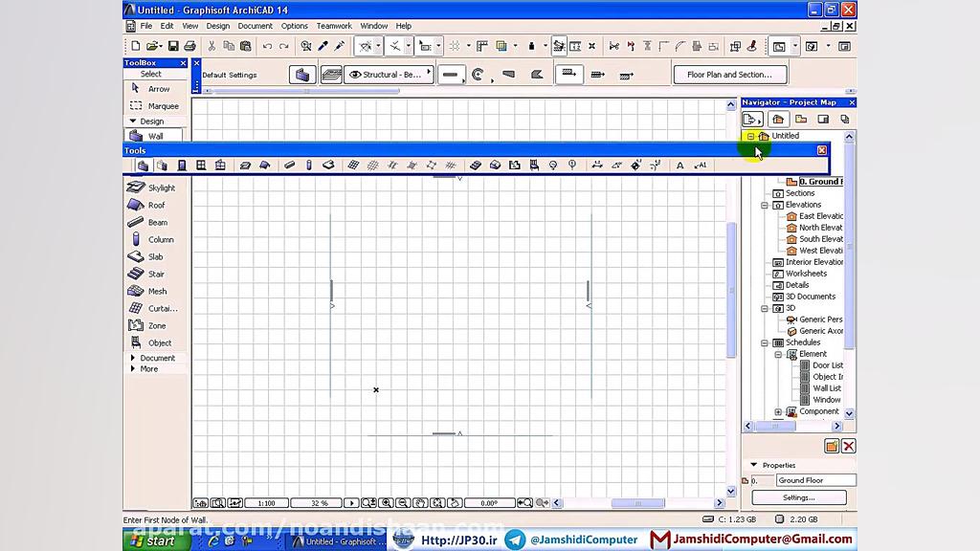
Task: Open Structural layer dropdown in Info Box
Action: pyautogui.click(x=389, y=75)
